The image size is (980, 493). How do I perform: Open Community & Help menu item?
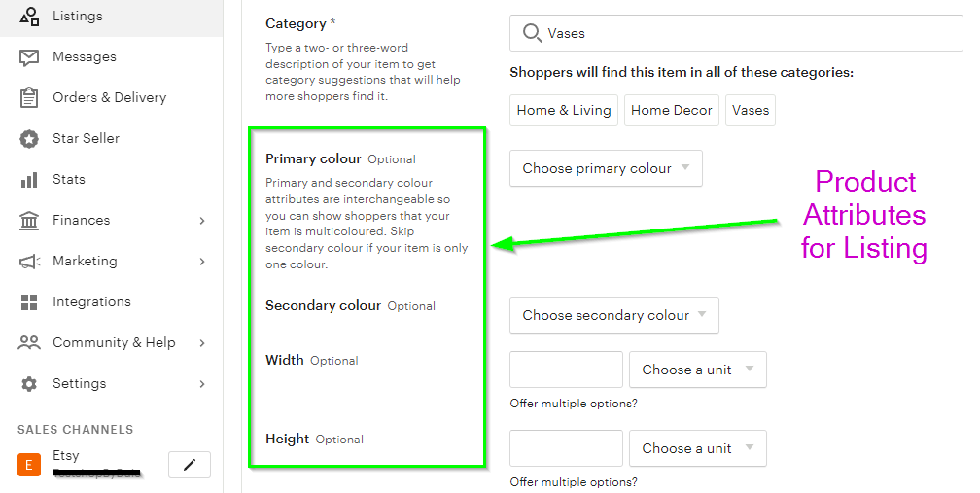pos(114,343)
